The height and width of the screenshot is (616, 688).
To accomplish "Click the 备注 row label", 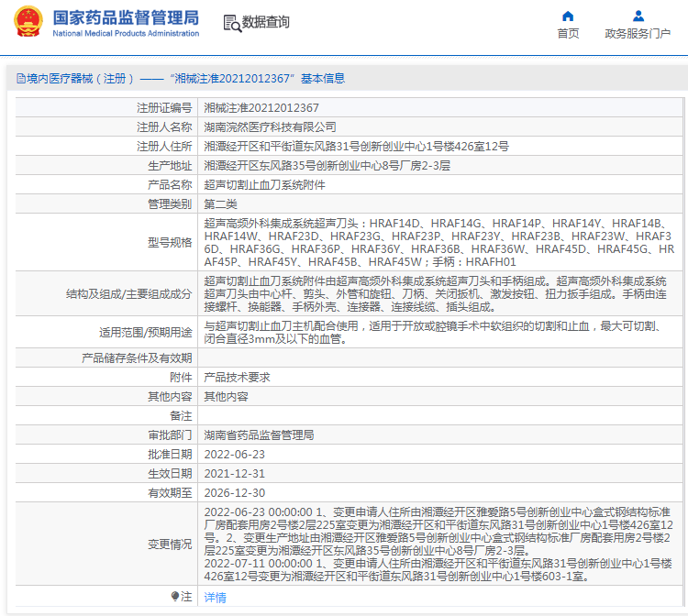I will [181, 415].
